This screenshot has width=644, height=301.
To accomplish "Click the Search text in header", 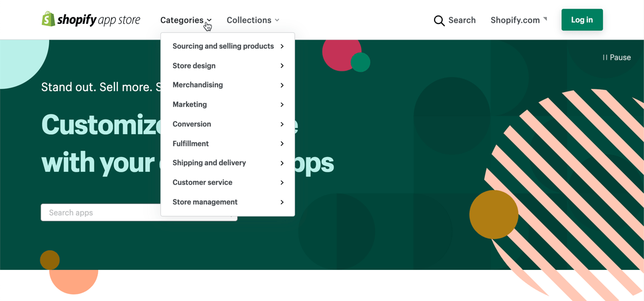I will coord(462,20).
